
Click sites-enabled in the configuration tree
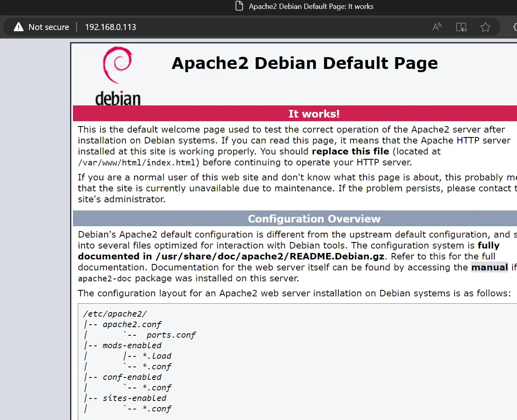135,398
